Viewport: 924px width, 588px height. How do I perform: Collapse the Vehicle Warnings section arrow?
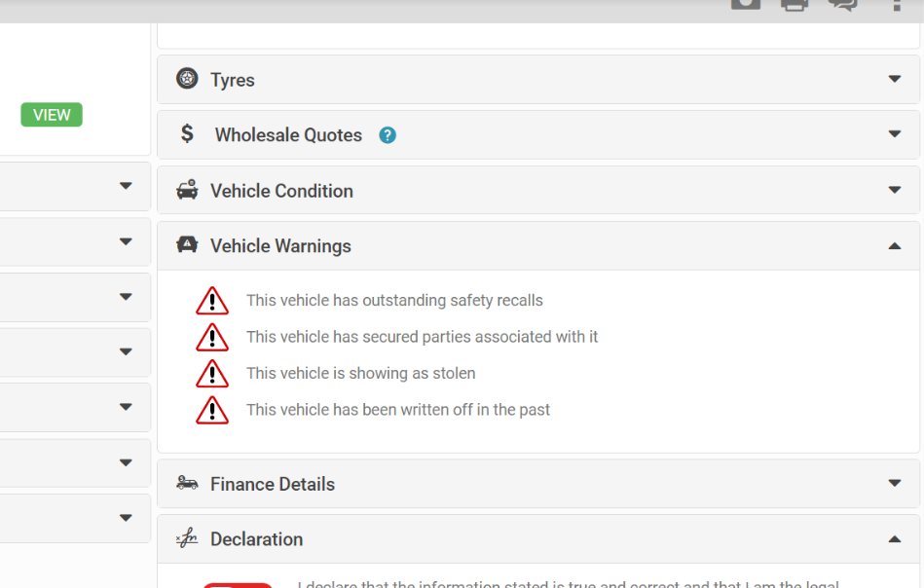895,246
